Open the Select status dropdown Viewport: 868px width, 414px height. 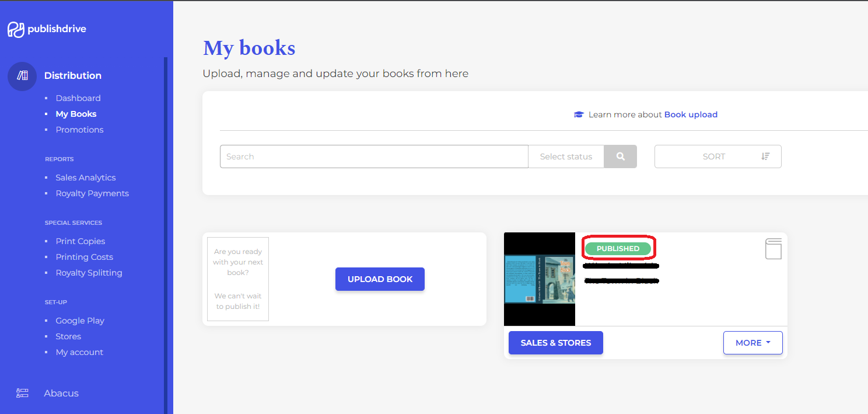tap(566, 156)
